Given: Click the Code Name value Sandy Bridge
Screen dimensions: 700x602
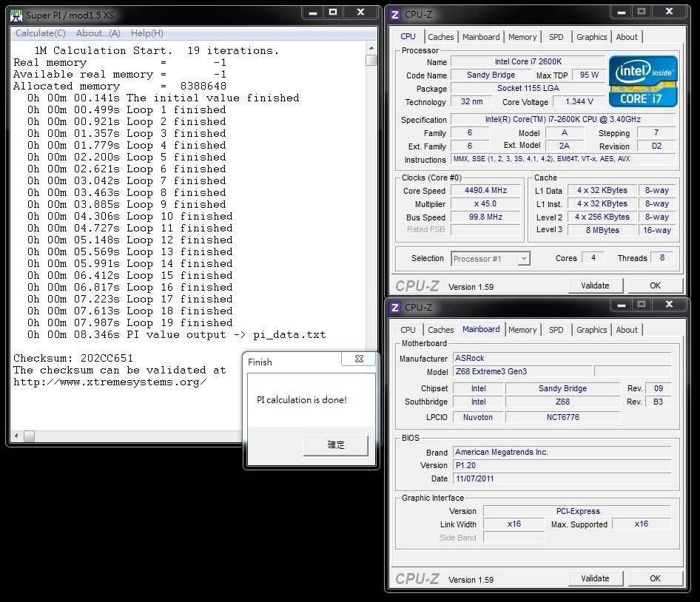Looking at the screenshot, I should coord(491,75).
